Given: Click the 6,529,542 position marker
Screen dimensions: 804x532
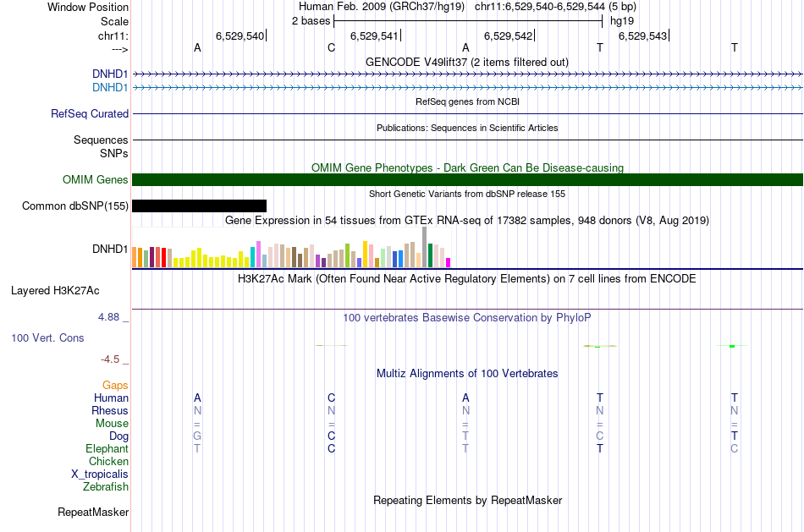Looking at the screenshot, I should tap(509, 36).
